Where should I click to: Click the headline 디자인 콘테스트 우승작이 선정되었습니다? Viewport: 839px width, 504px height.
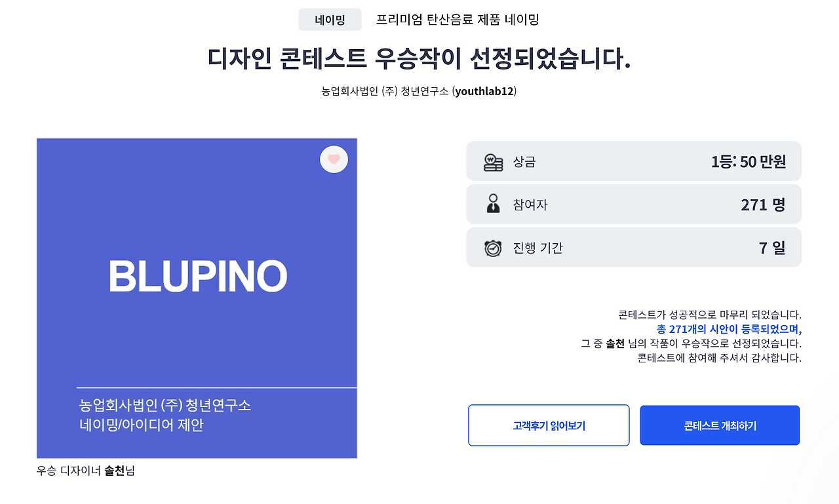point(419,59)
